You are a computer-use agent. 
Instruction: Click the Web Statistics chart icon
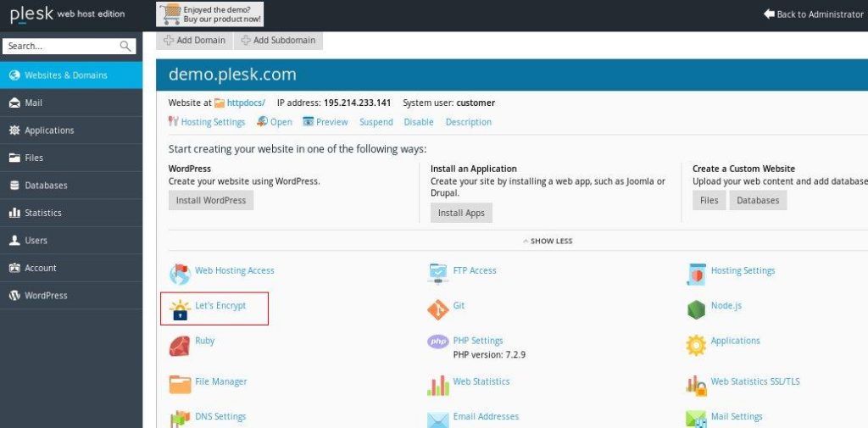click(x=438, y=386)
